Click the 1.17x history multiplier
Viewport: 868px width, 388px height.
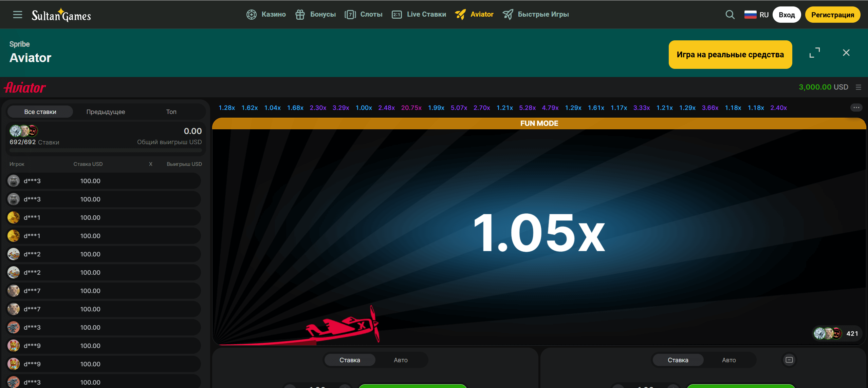point(619,108)
